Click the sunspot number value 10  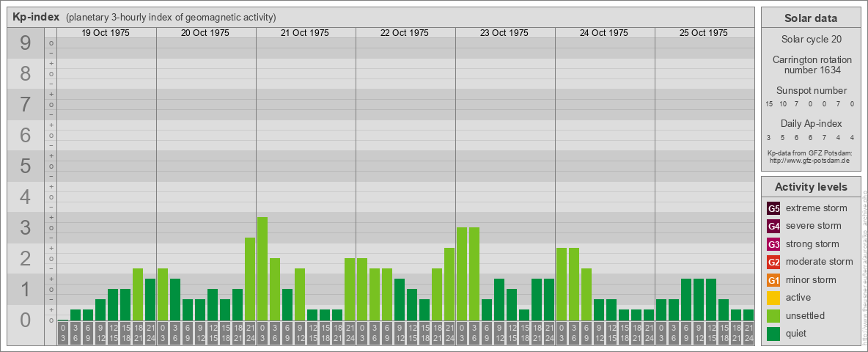pos(783,104)
